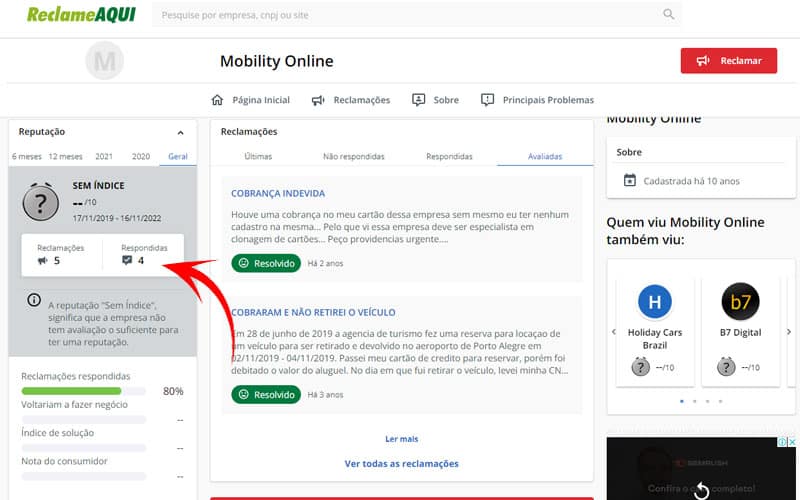Click the search magnifier icon
The image size is (800, 500).
[x=668, y=14]
